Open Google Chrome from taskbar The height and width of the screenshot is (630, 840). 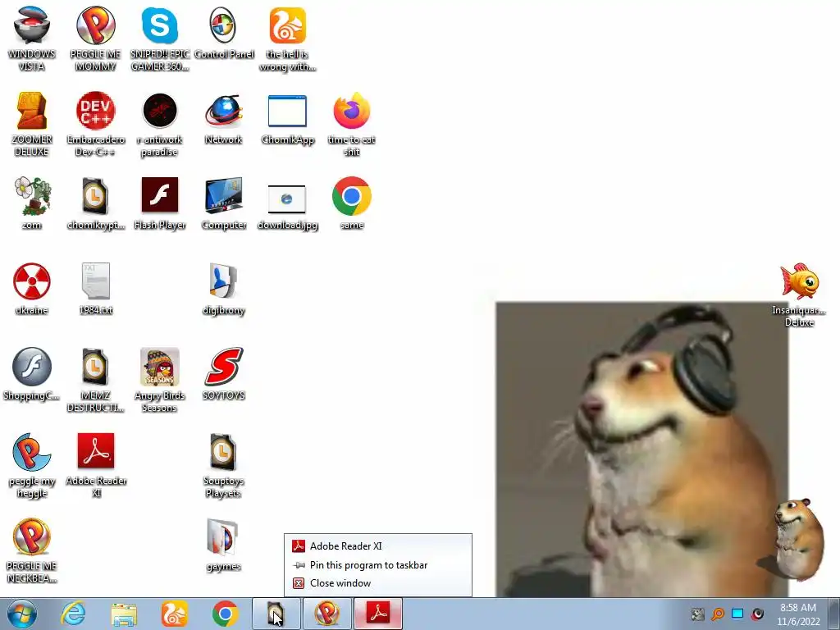[225, 614]
